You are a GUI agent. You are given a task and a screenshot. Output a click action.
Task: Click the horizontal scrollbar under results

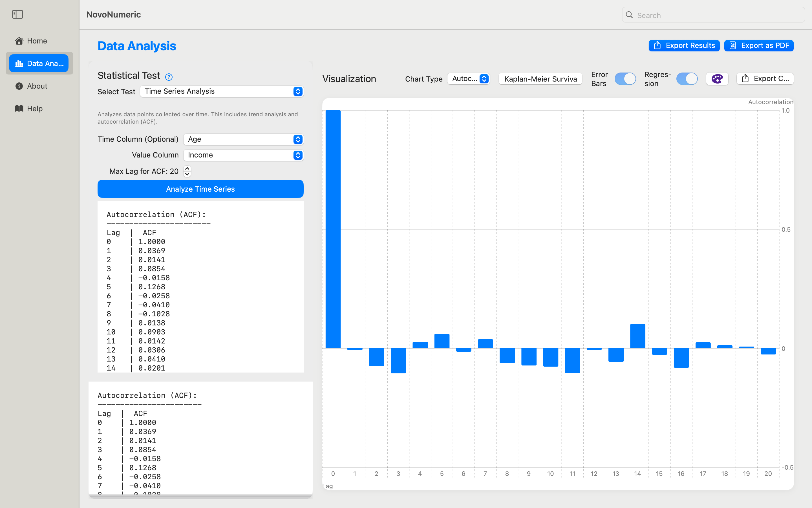(200, 496)
